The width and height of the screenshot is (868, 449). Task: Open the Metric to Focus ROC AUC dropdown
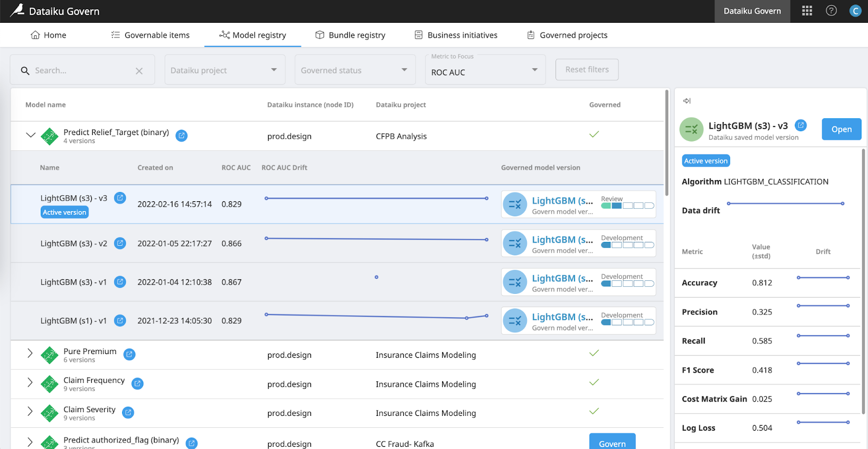(x=485, y=70)
